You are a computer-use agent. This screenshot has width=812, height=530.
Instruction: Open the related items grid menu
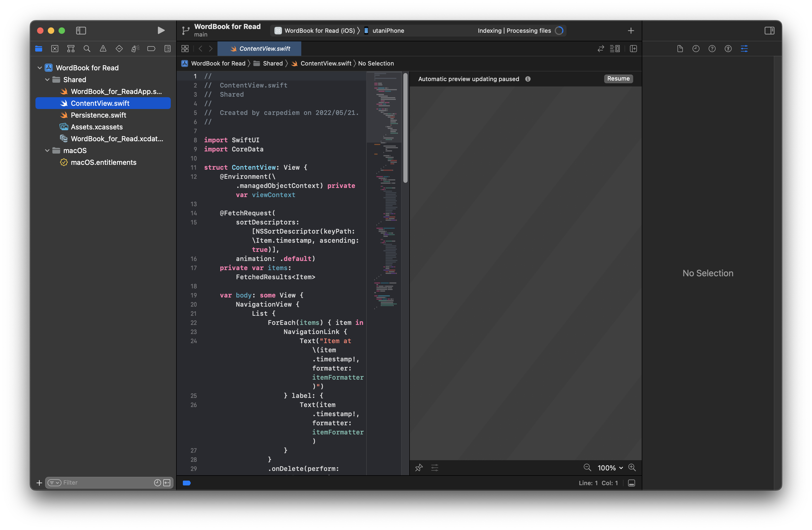(185, 49)
